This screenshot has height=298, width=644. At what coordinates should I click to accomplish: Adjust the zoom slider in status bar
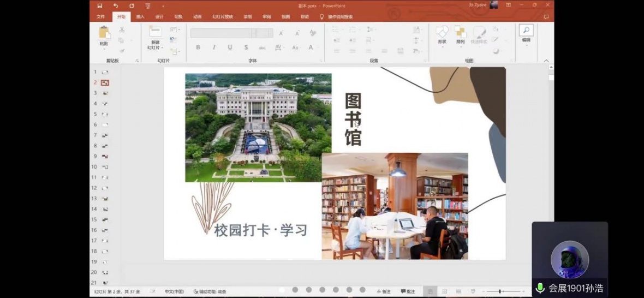pyautogui.click(x=500, y=291)
